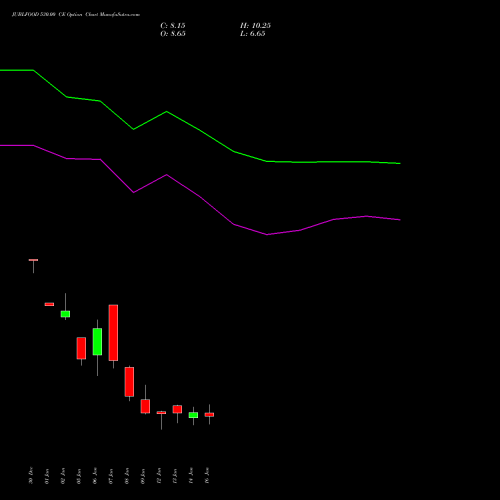This screenshot has height=500, width=500.
Task: Click the last red candlestick on the right
Action: (x=209, y=415)
